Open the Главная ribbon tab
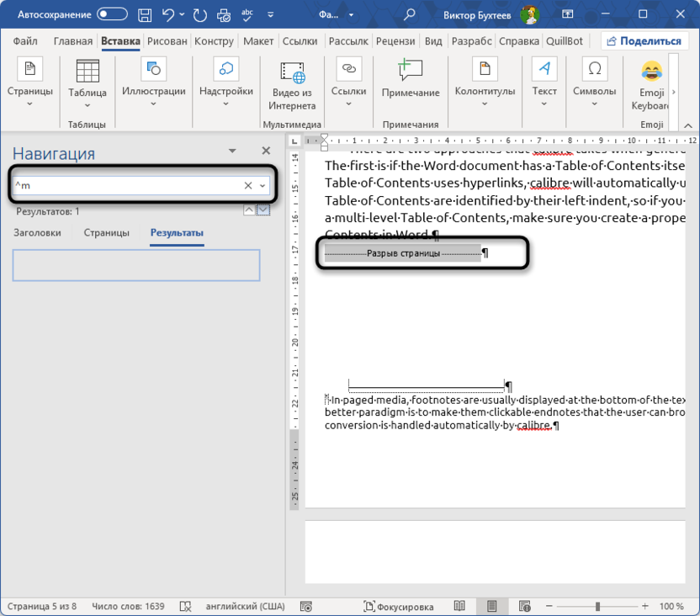Screen dimensions: 700x616 [73, 41]
